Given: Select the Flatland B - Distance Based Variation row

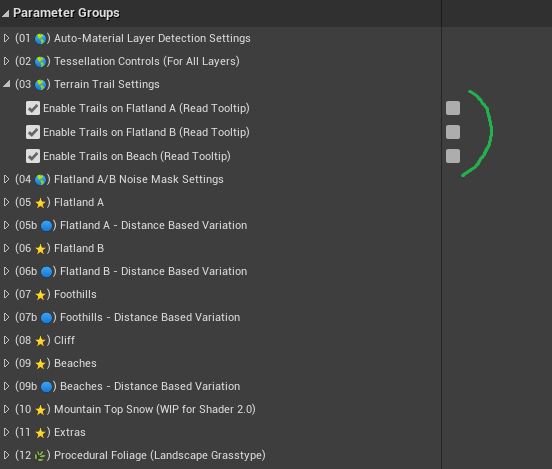Looking at the screenshot, I should 220,271.
